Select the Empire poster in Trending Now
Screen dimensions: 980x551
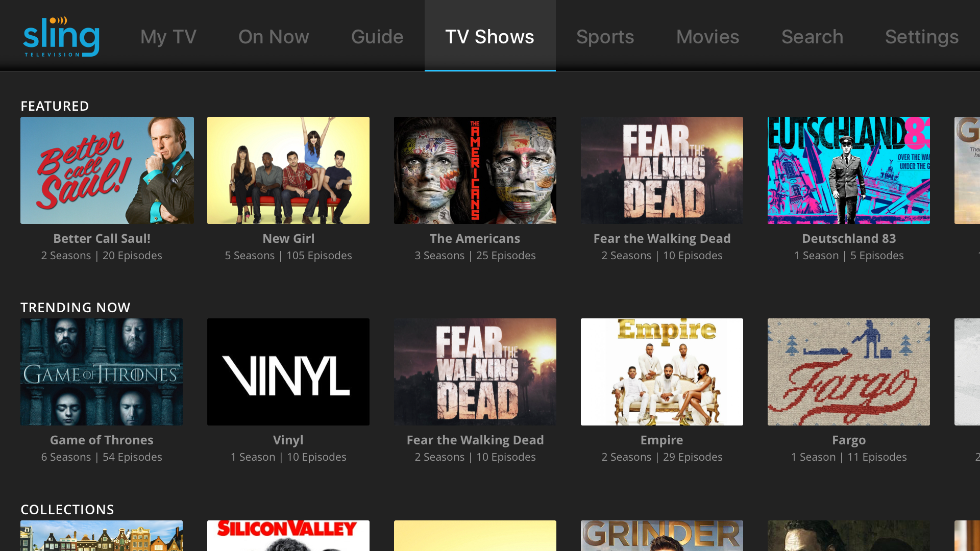point(662,372)
